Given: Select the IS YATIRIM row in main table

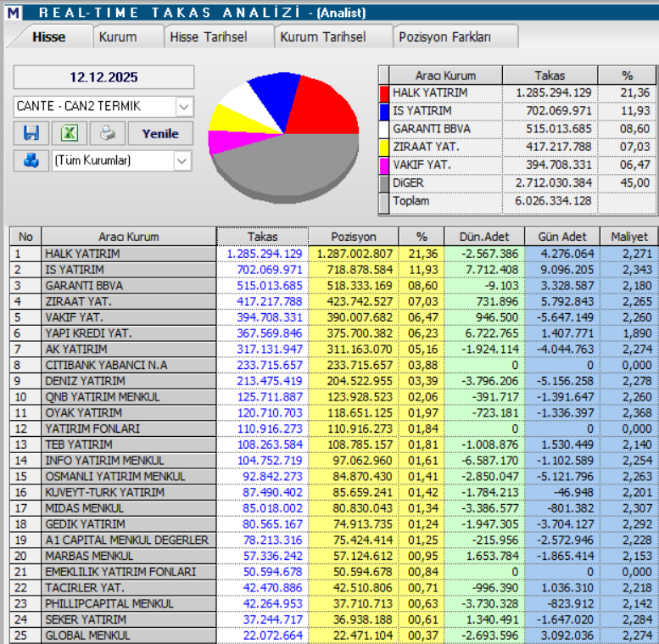Looking at the screenshot, I should (x=334, y=270).
